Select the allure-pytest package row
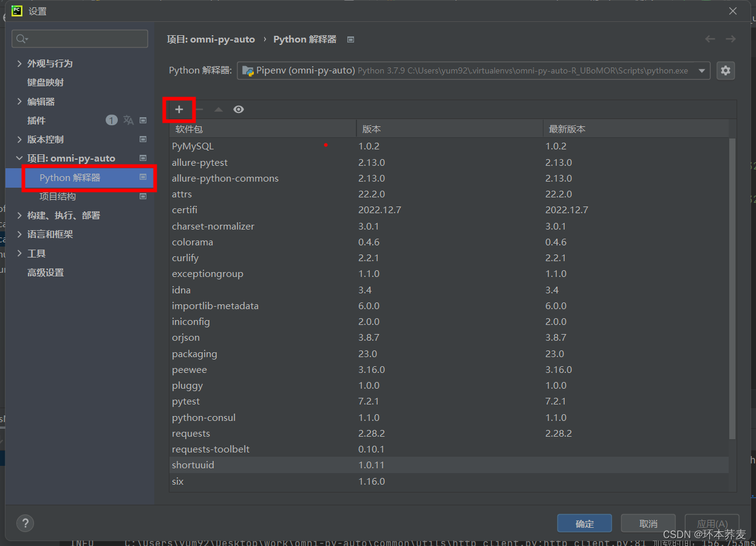The height and width of the screenshot is (546, 756). point(449,162)
